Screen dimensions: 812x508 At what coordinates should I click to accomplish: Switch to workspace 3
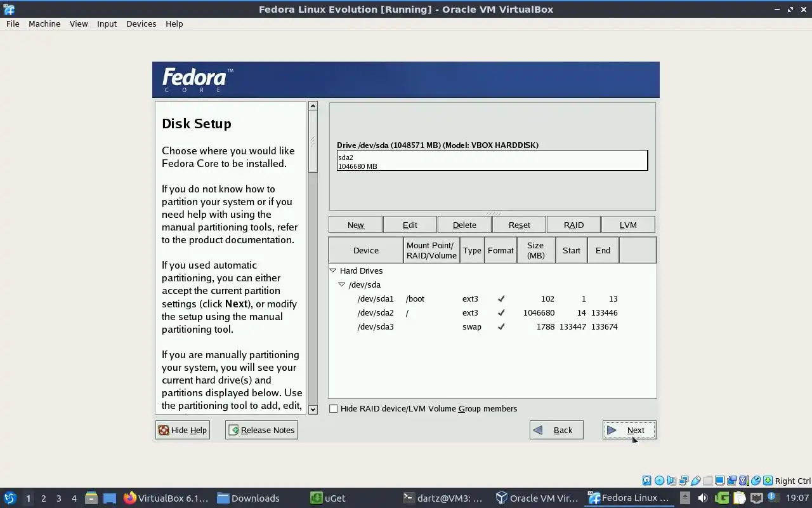[58, 498]
